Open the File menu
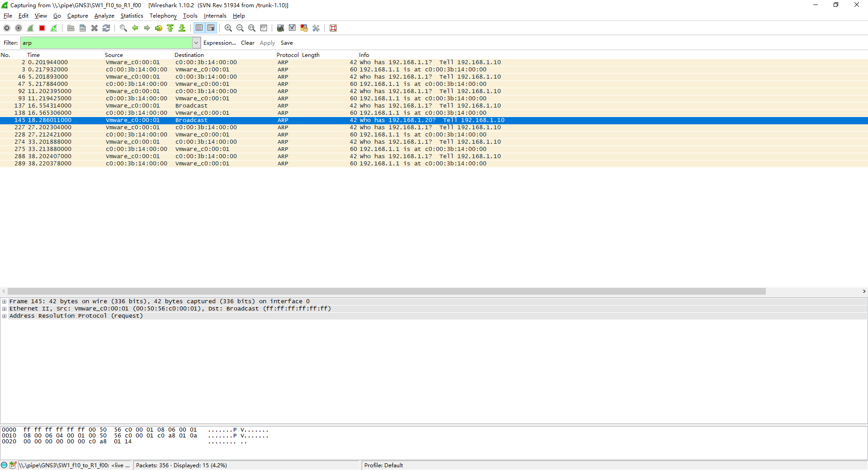This screenshot has height=470, width=868. [8, 16]
